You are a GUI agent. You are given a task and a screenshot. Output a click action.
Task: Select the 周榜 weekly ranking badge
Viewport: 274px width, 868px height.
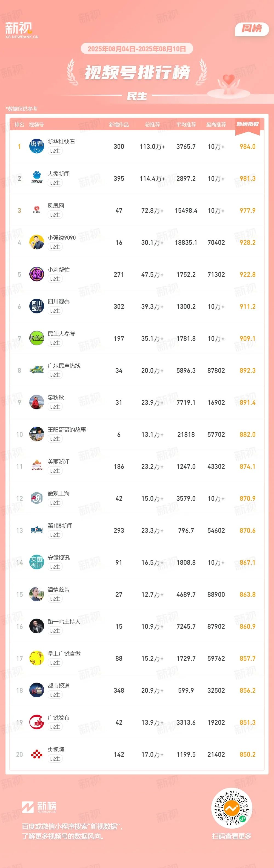pos(252,29)
